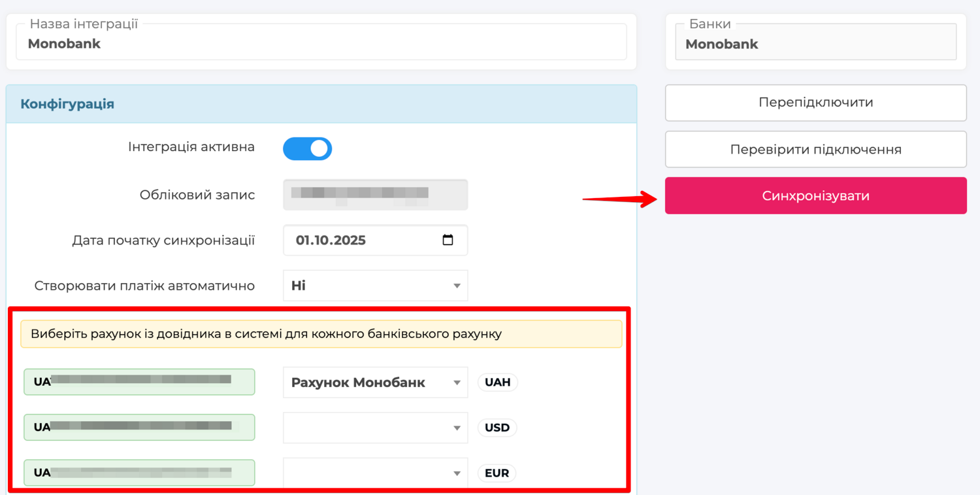
Task: Click Перевірити підключення button
Action: 815,150
